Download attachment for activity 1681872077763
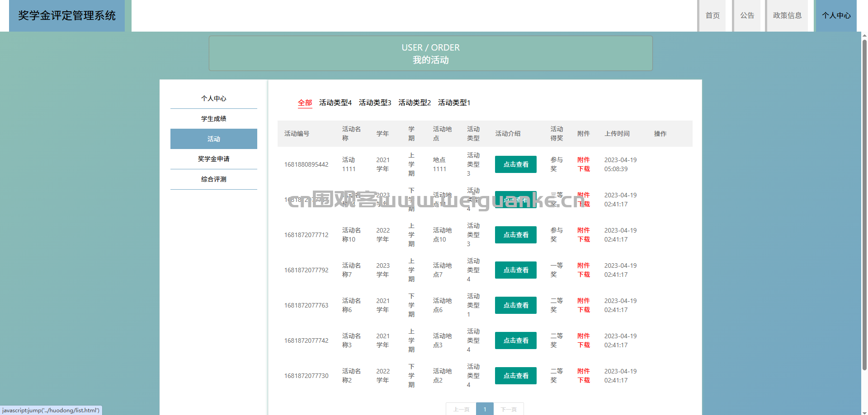 [x=584, y=305]
